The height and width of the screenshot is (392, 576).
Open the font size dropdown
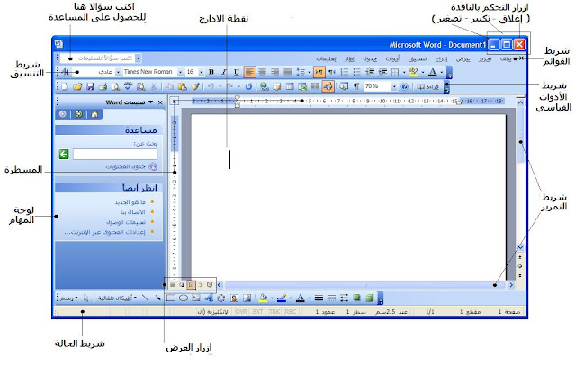(x=202, y=72)
